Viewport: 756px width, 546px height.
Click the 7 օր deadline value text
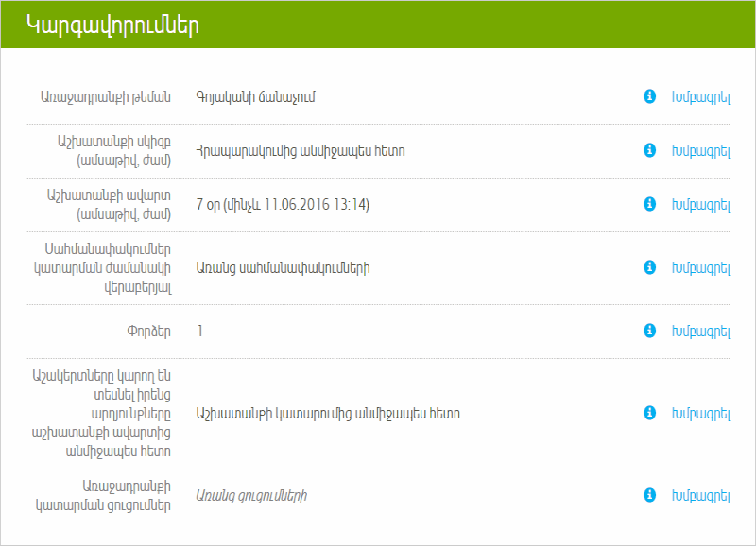(282, 204)
